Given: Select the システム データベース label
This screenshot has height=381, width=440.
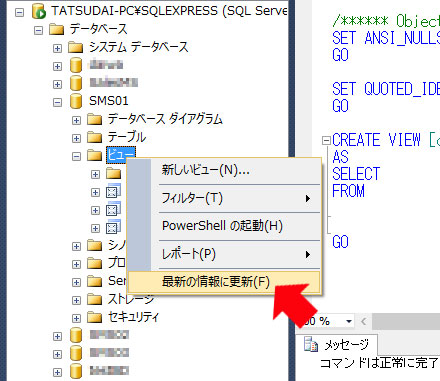Looking at the screenshot, I should (x=138, y=47).
